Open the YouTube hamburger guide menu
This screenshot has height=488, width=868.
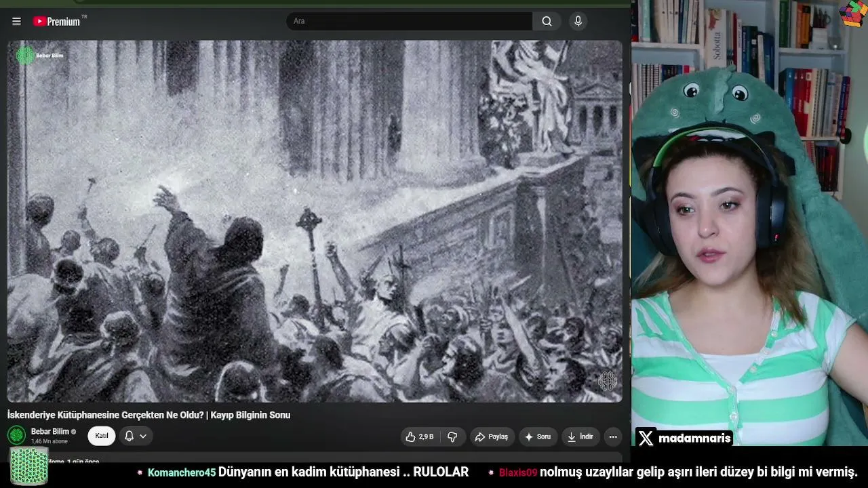coord(16,21)
